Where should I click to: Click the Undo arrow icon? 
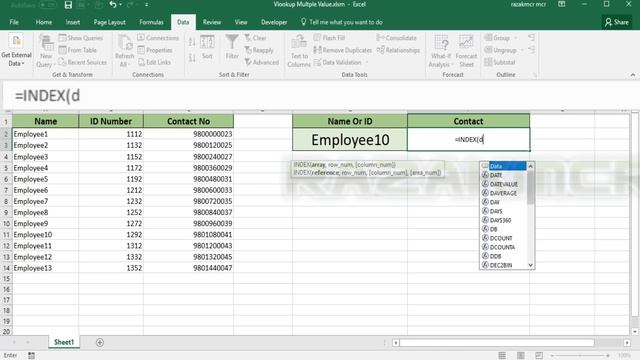point(113,4)
